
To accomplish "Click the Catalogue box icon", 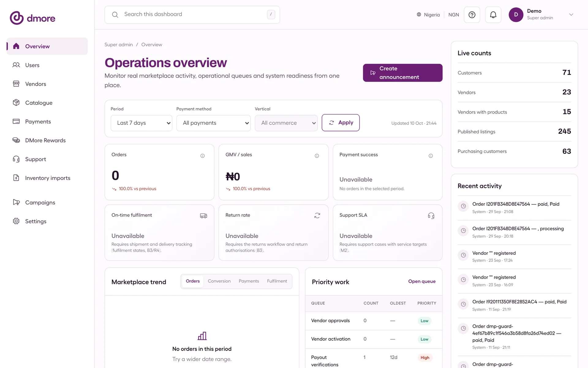I will coord(16,102).
